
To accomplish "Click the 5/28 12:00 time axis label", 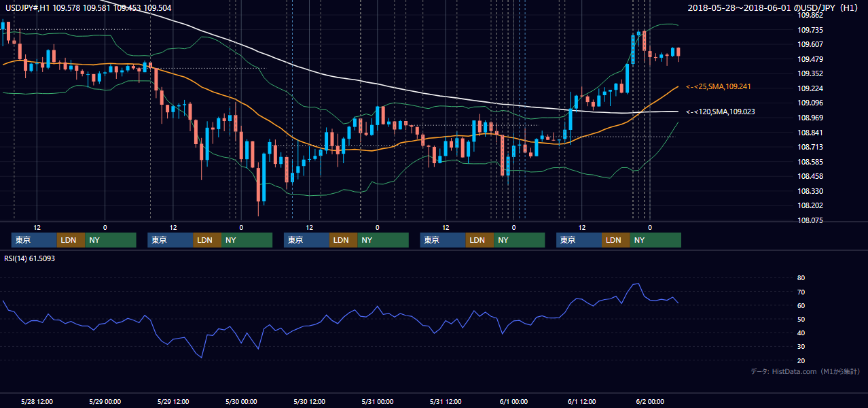I will (x=37, y=401).
